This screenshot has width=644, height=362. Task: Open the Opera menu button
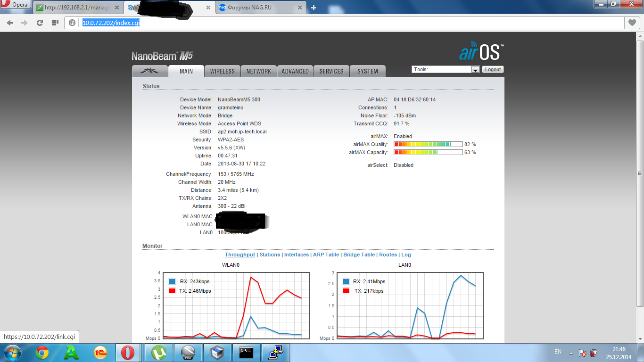[16, 5]
